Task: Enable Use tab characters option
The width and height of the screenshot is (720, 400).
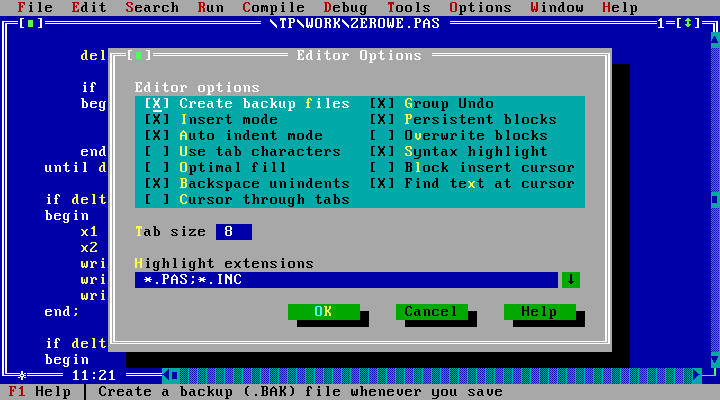Action: point(158,152)
